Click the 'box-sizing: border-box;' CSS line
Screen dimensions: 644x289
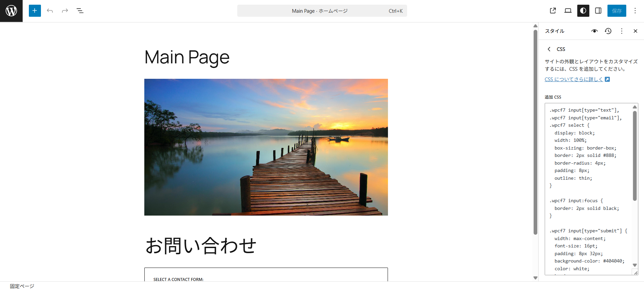click(585, 148)
